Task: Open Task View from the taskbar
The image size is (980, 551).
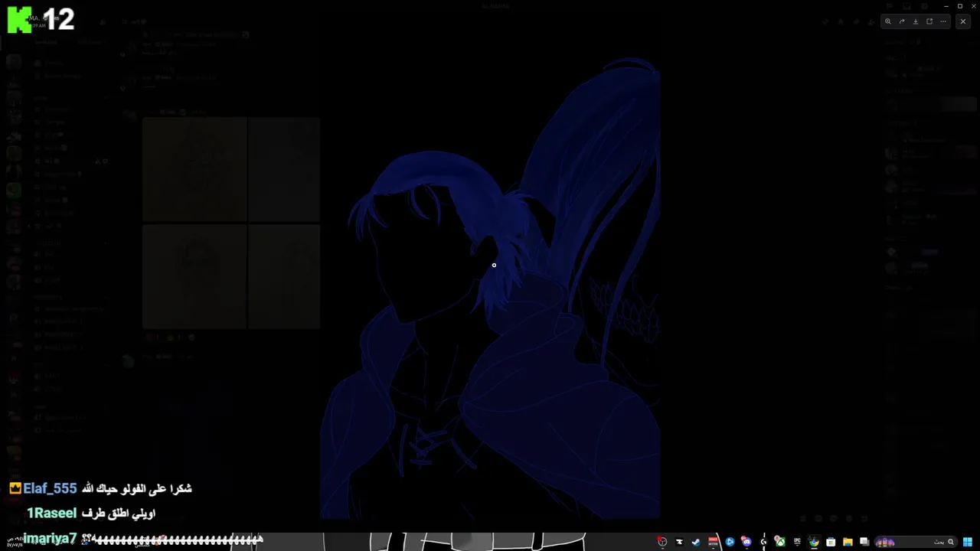Action: coord(864,542)
